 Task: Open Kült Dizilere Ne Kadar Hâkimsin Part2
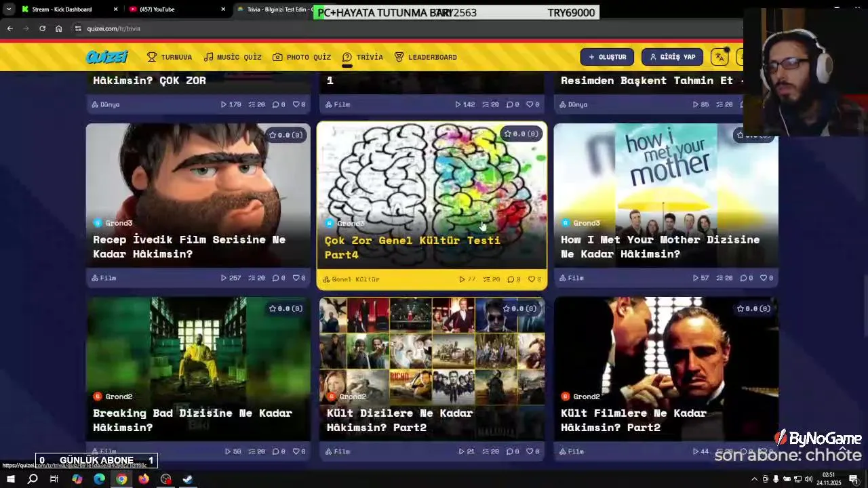pyautogui.click(x=399, y=420)
